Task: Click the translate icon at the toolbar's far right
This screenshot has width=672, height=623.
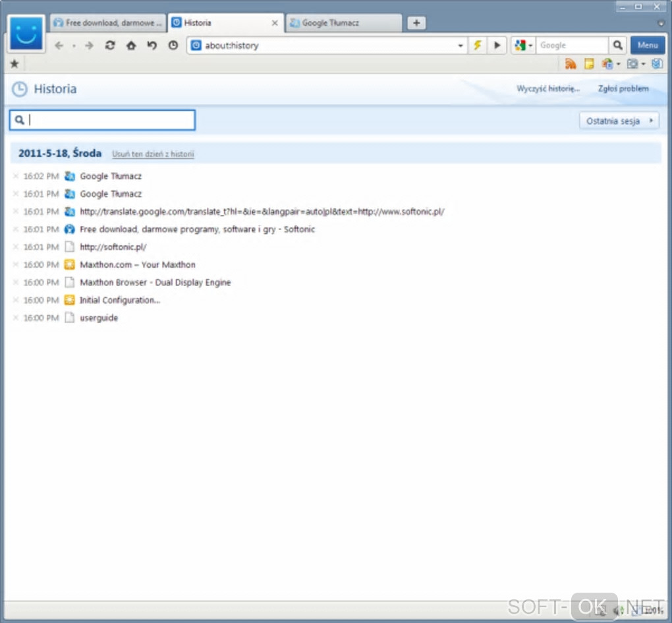Action: click(657, 65)
